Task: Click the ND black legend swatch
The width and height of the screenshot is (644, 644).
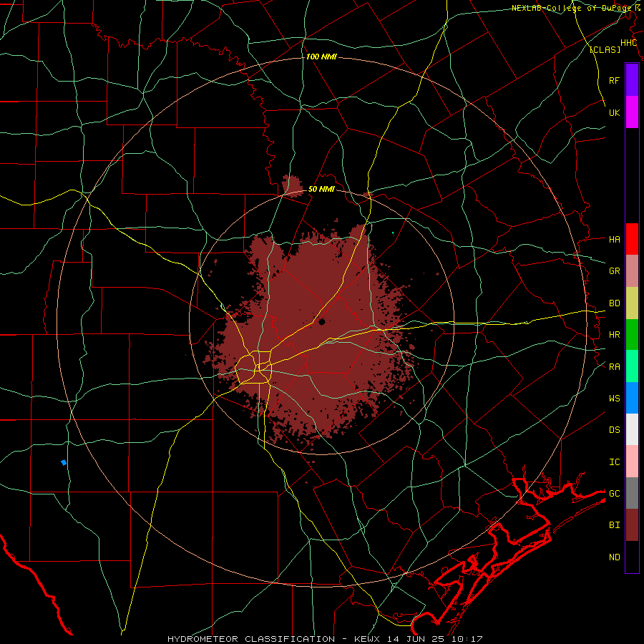Action: [x=632, y=557]
